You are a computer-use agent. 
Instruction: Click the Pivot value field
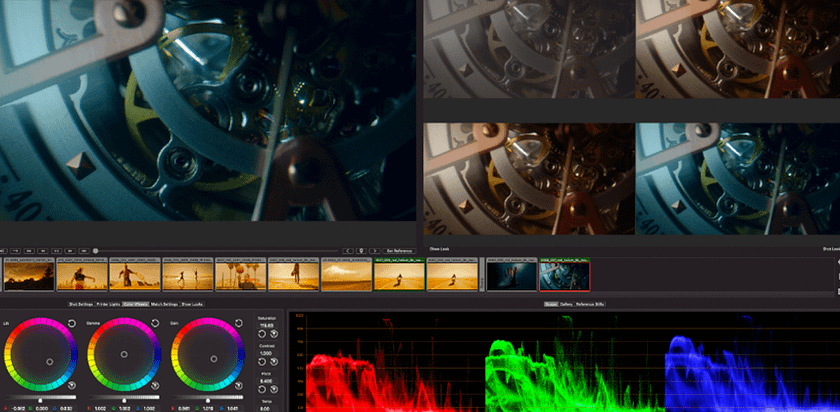click(267, 381)
